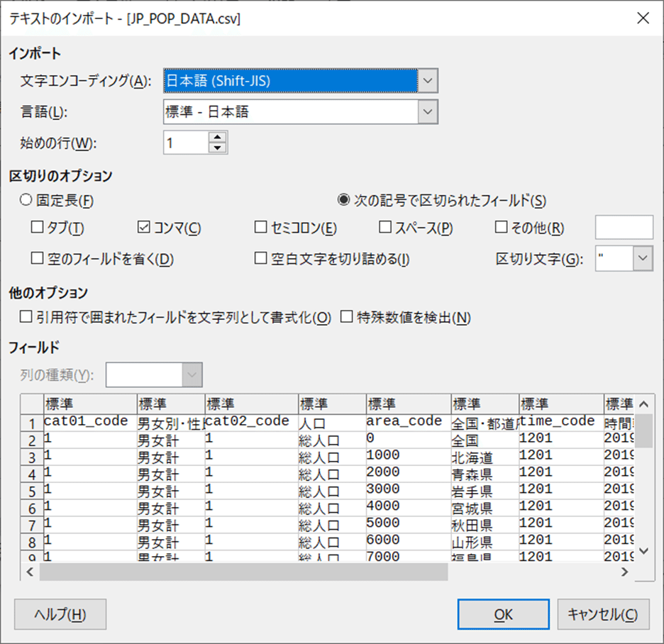This screenshot has width=664, height=644.
Task: Open the 言語 dropdown
Action: [x=428, y=110]
